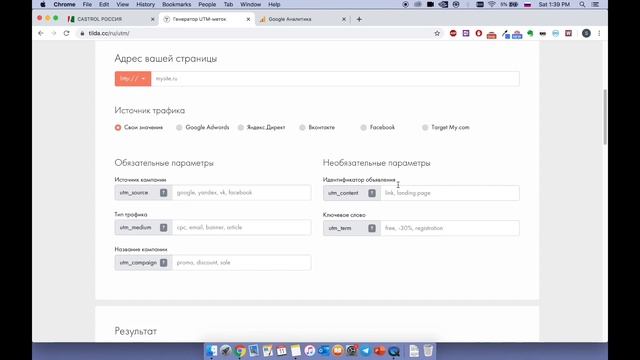Select Facebook as traffic source

coord(363,128)
